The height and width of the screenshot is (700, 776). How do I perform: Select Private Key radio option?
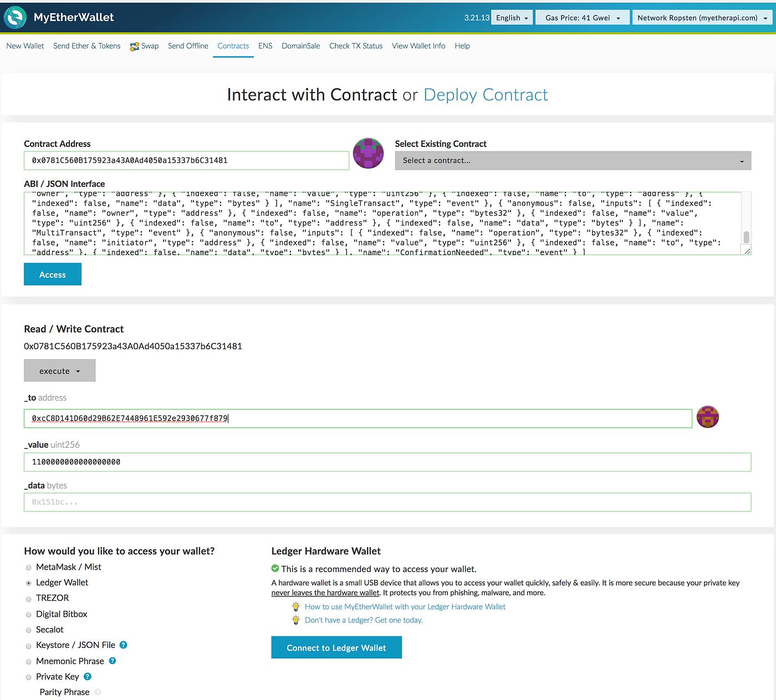29,677
